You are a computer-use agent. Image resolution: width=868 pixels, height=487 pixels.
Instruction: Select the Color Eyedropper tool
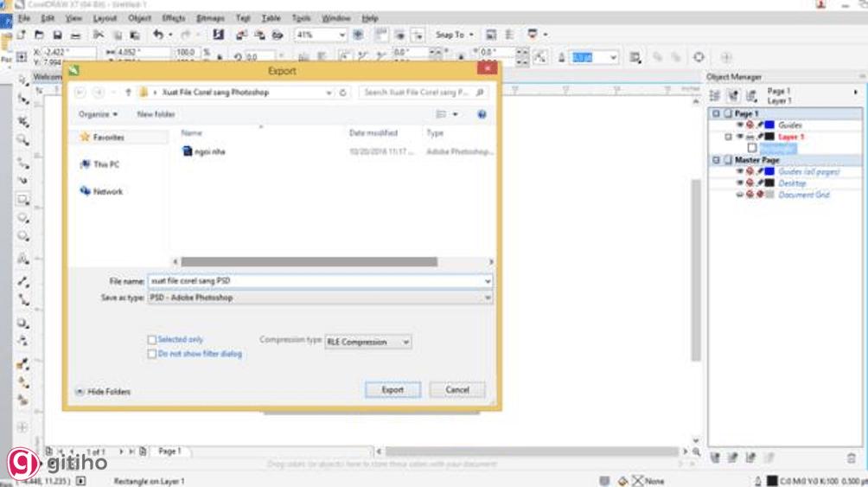22,364
